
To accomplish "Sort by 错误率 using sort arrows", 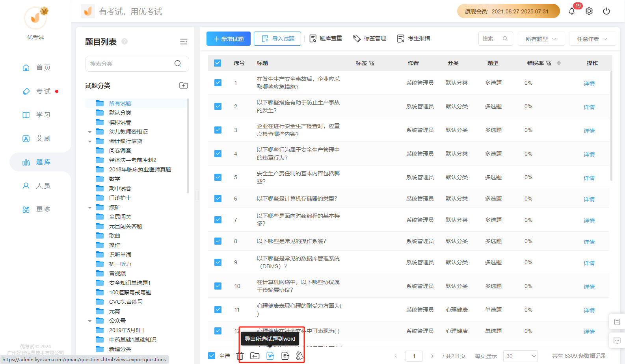I will pyautogui.click(x=559, y=63).
